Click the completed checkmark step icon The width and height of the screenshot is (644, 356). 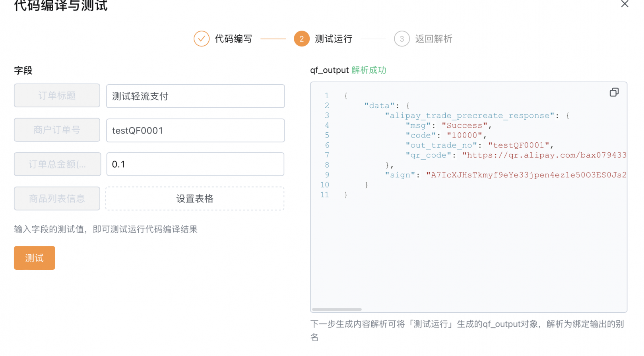202,39
